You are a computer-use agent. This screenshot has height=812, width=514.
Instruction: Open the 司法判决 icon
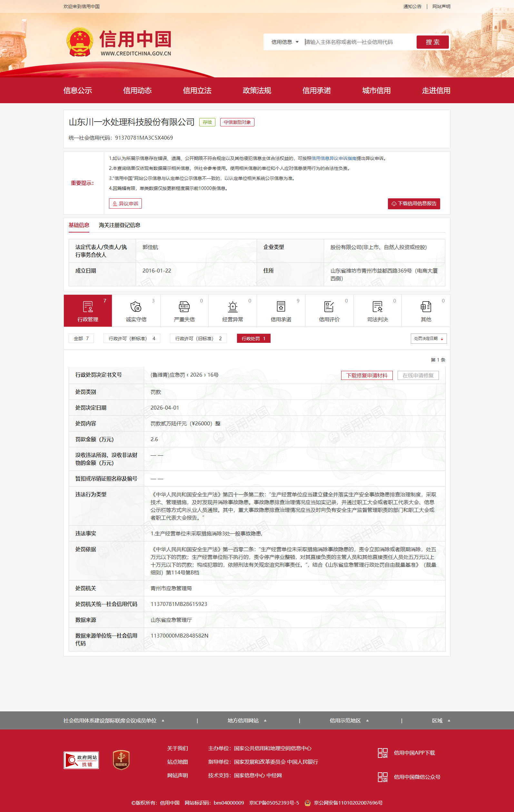pyautogui.click(x=377, y=307)
